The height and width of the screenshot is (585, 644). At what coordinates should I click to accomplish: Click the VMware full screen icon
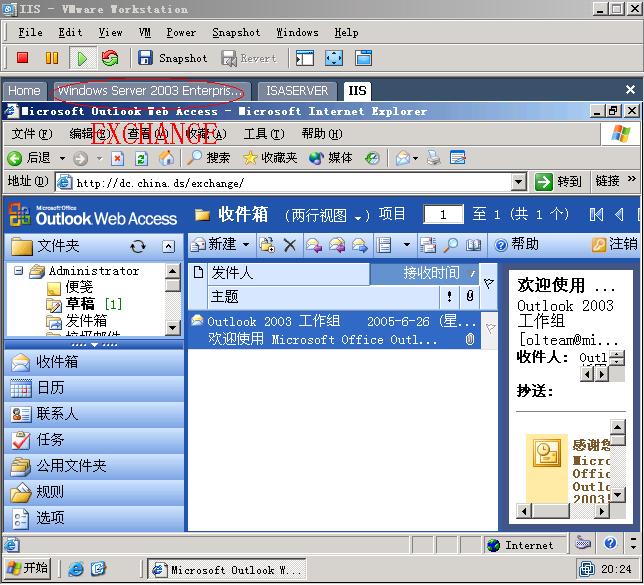[x=334, y=58]
